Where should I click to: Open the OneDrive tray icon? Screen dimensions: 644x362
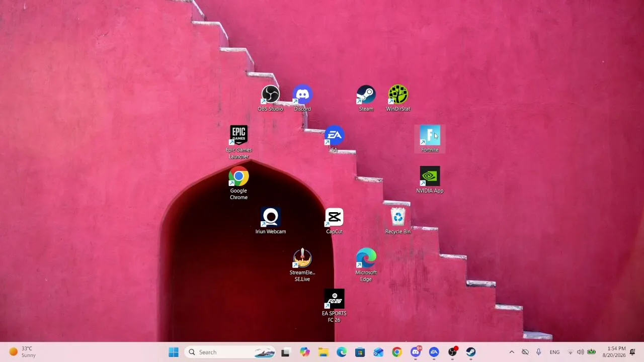(x=525, y=352)
